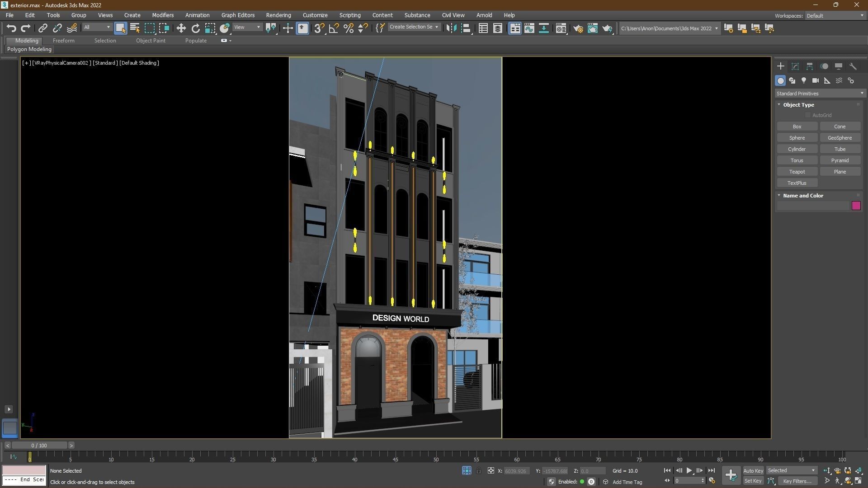Enable the AutoGrid checkbox

point(808,115)
